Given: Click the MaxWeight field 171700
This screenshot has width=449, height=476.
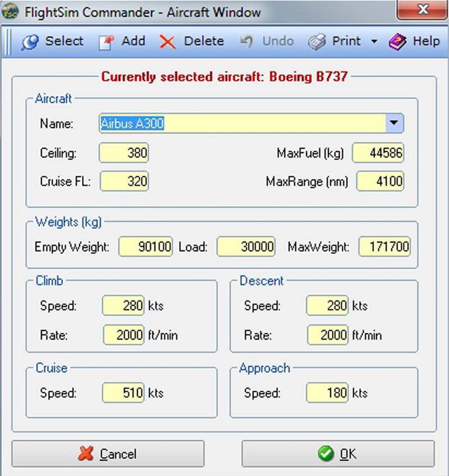Looking at the screenshot, I should 384,246.
